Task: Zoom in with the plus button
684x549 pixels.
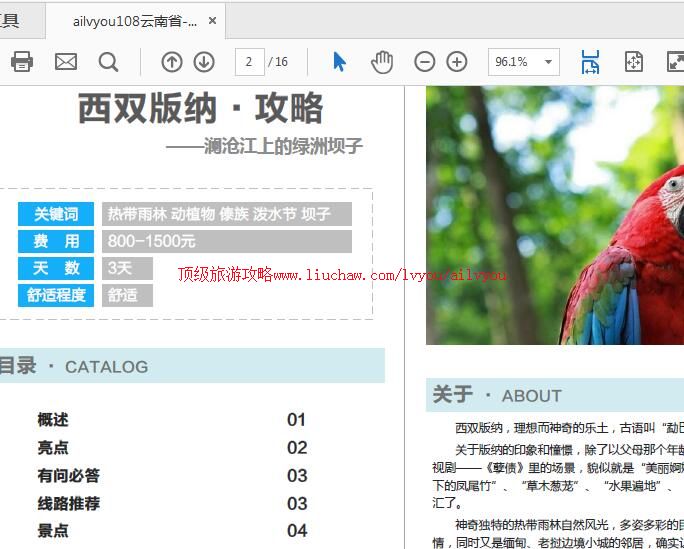Action: [x=457, y=62]
